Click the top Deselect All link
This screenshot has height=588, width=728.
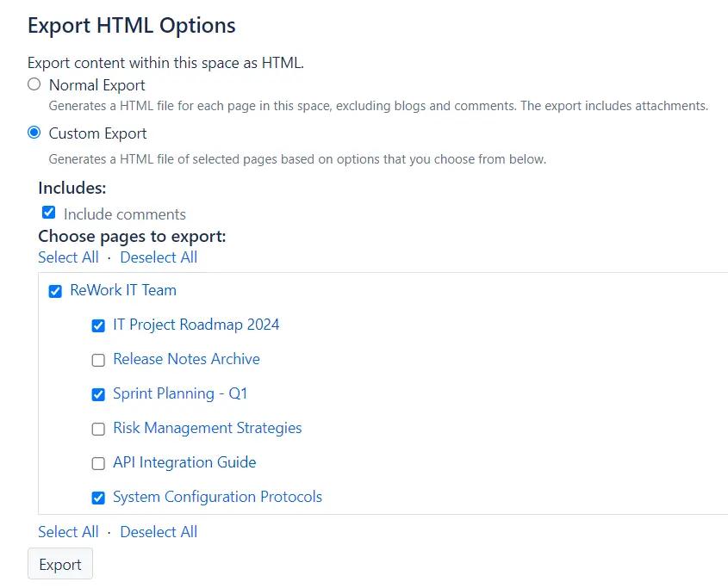click(159, 257)
